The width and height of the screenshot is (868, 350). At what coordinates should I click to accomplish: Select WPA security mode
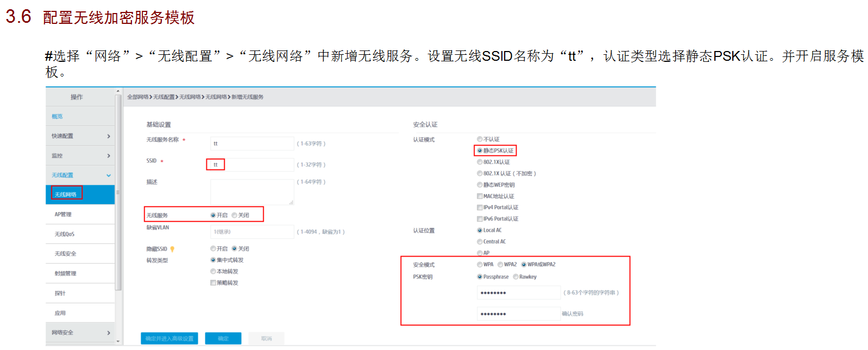(480, 265)
